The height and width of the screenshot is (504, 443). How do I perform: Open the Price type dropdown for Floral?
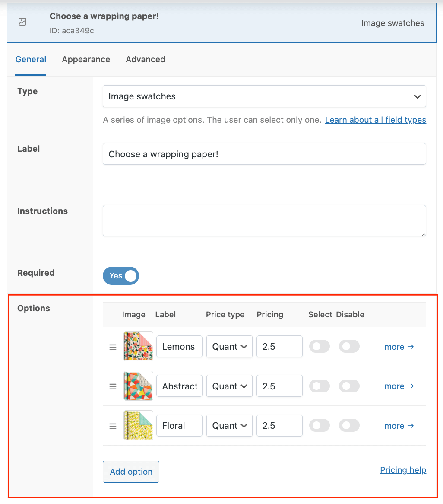(229, 425)
